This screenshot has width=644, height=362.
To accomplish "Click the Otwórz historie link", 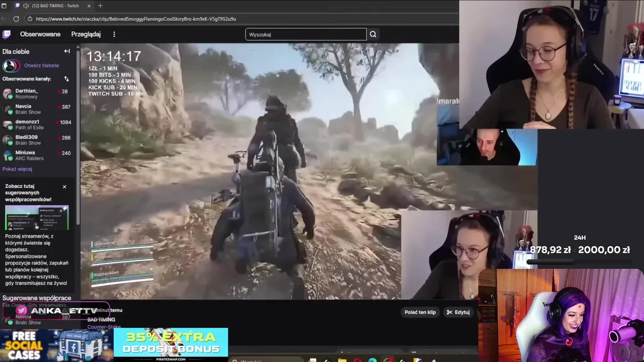I will (x=42, y=65).
